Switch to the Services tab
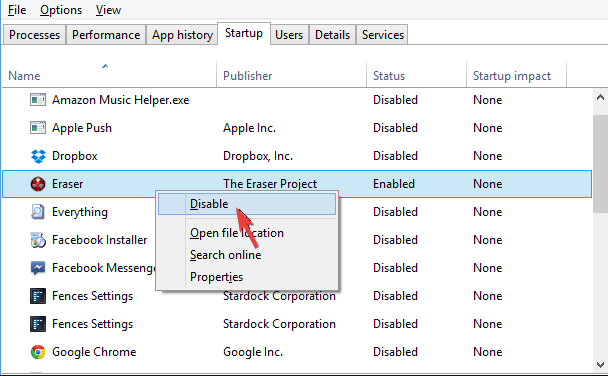The width and height of the screenshot is (608, 376). click(x=383, y=35)
